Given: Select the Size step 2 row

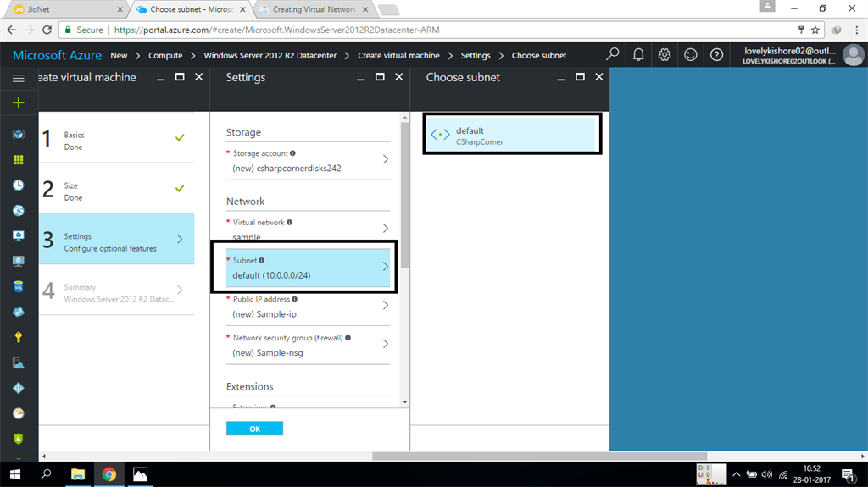Looking at the screenshot, I should (117, 189).
